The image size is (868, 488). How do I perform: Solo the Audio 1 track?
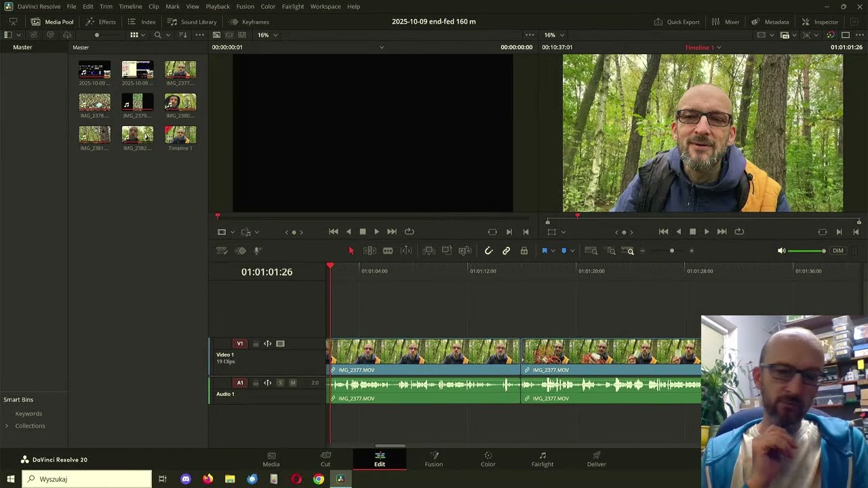coord(280,383)
